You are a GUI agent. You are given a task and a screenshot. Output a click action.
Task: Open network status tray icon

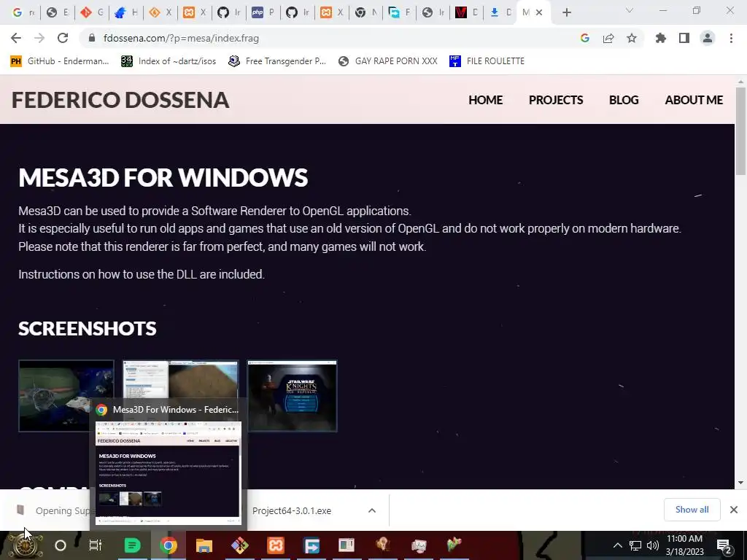click(635, 545)
